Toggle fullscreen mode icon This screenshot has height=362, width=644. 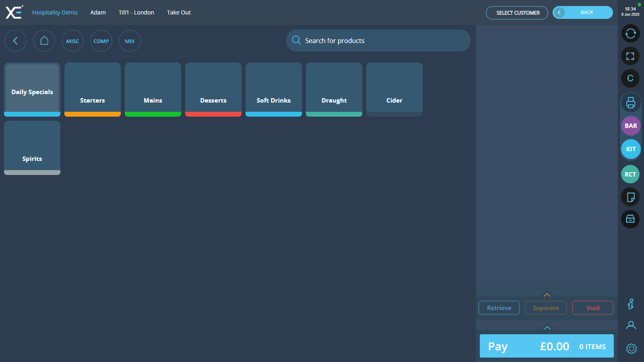(x=630, y=56)
